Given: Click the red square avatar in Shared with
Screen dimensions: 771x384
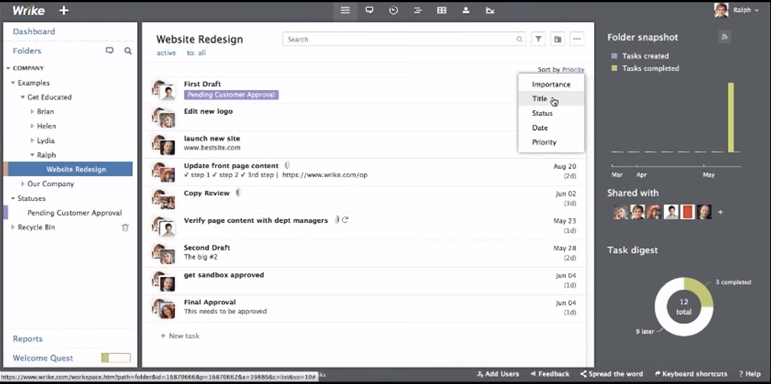Looking at the screenshot, I should [x=687, y=212].
